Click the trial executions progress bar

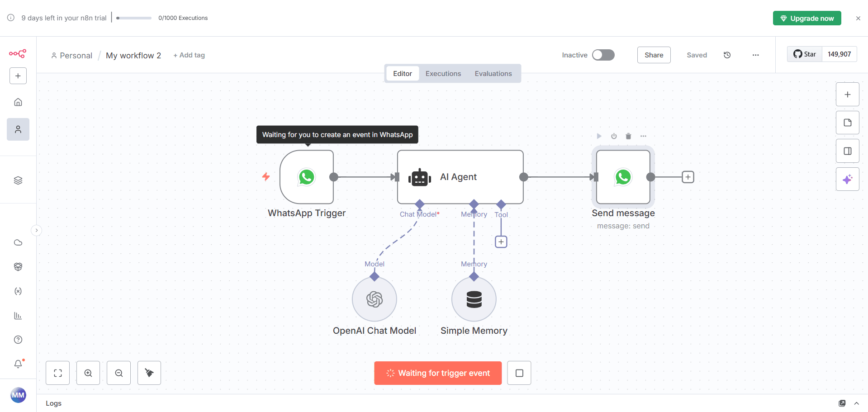point(134,18)
